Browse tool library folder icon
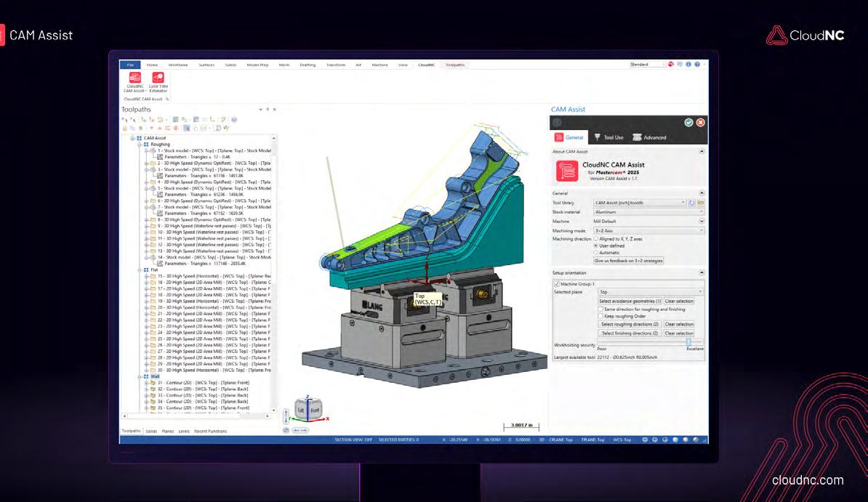 pos(700,203)
